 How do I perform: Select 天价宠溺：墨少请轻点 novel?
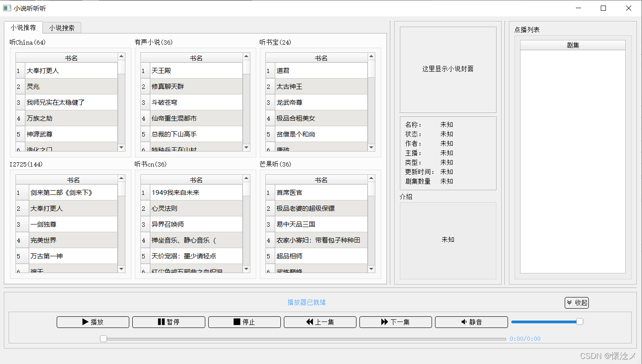tap(196, 256)
